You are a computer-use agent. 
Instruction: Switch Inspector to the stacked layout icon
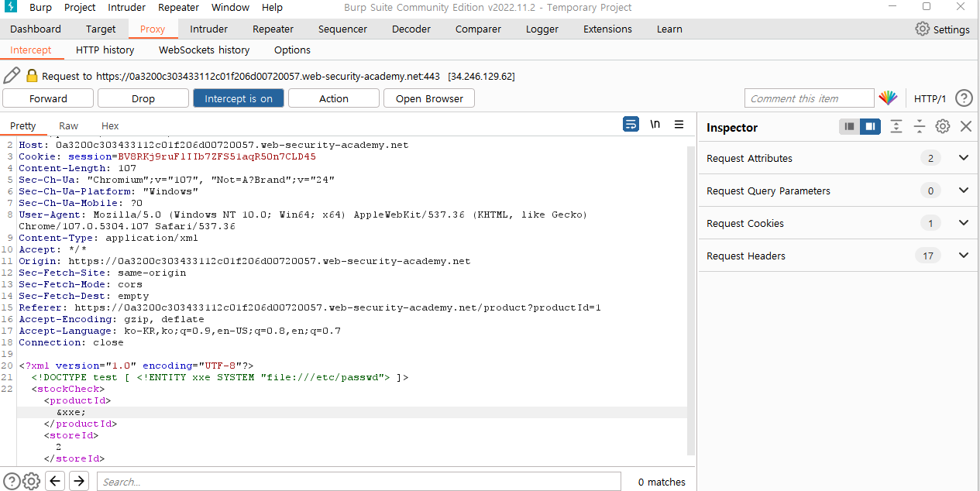[850, 126]
